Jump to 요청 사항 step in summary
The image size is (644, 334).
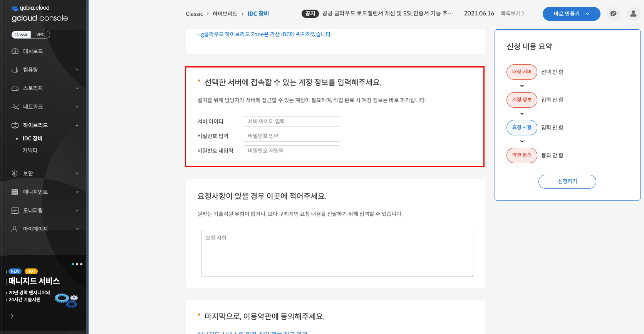coord(522,128)
